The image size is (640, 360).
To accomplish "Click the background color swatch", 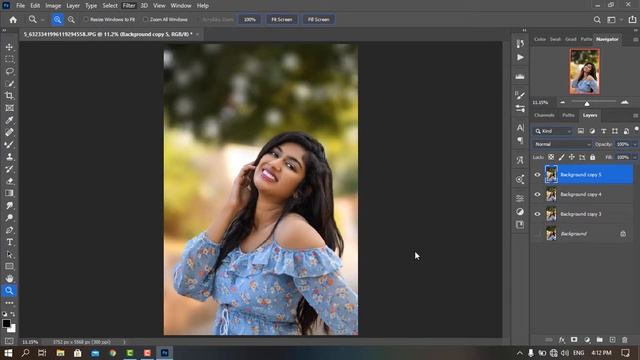I will (x=13, y=329).
